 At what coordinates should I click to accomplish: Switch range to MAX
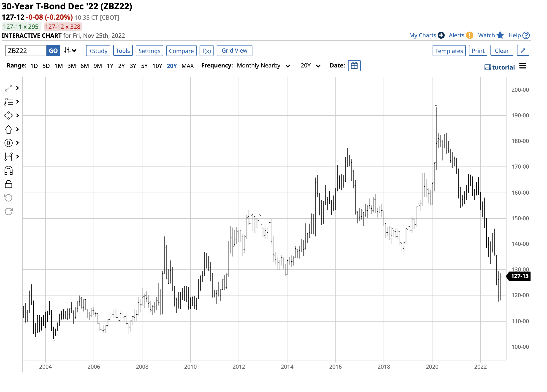pos(187,66)
